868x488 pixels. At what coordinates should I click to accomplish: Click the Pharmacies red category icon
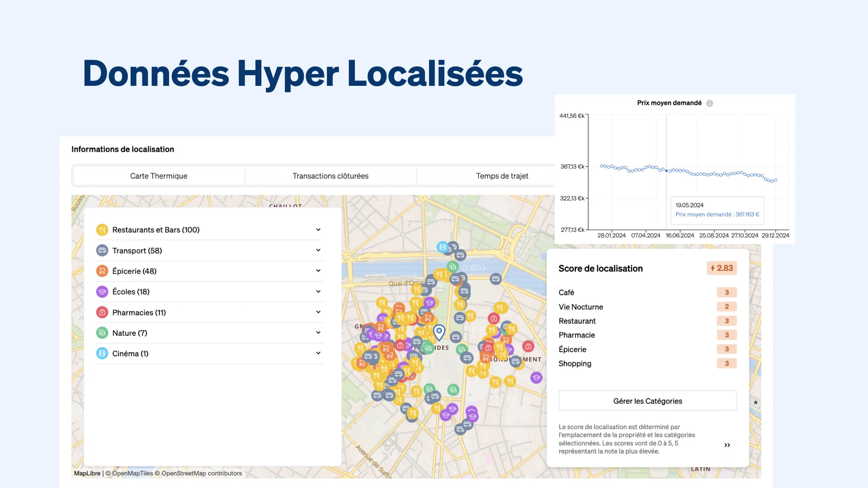[102, 312]
